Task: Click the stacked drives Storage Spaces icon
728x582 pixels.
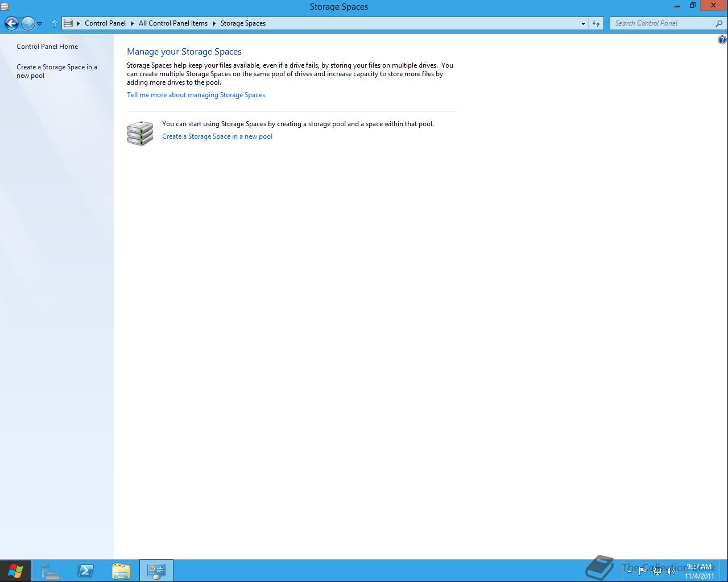Action: click(x=140, y=133)
